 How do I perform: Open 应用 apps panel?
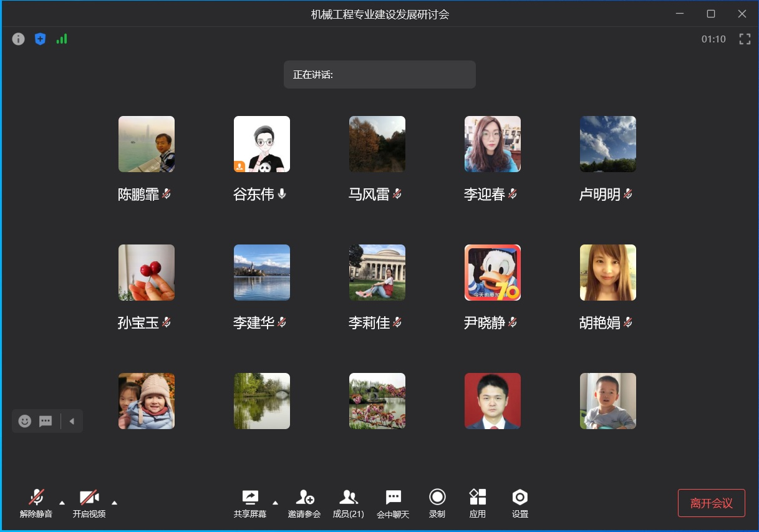478,503
